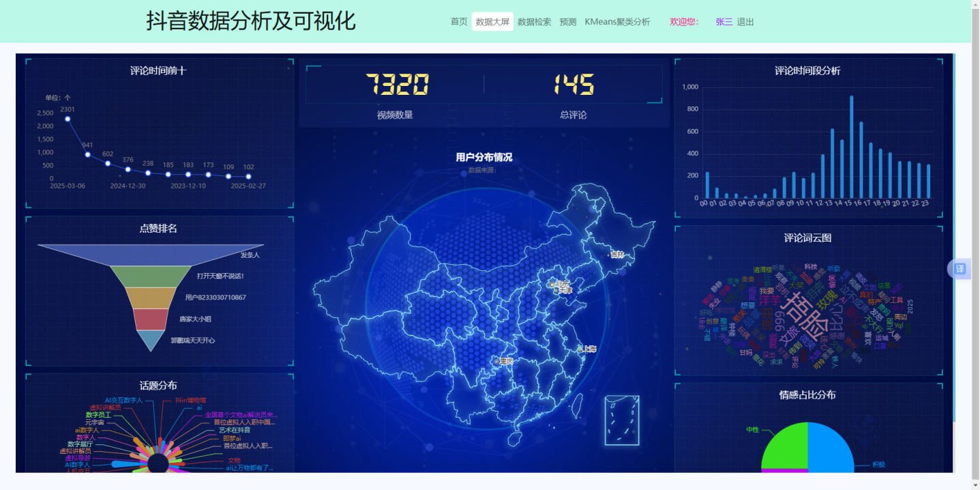
Task: Click topic label 元宇宙
Action: pyautogui.click(x=94, y=422)
